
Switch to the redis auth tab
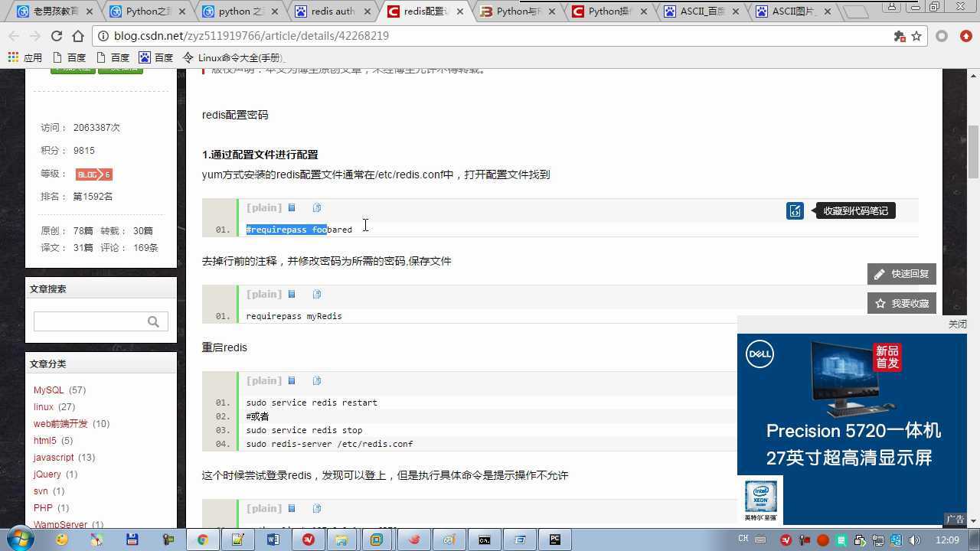[x=334, y=11]
